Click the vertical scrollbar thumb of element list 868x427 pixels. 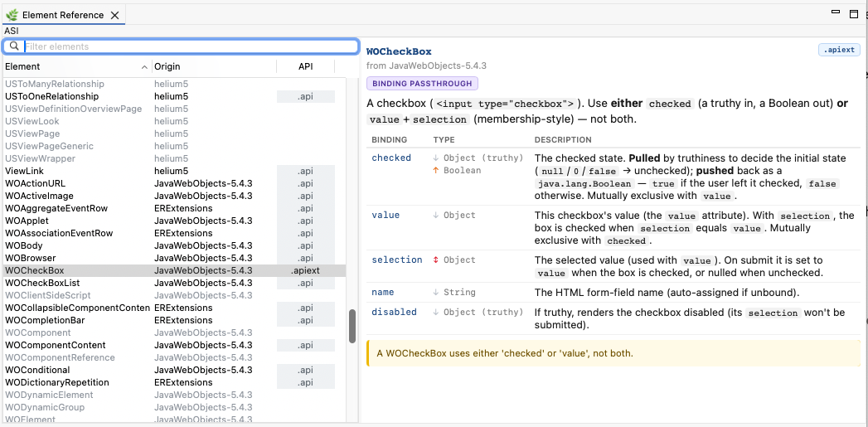(352, 326)
